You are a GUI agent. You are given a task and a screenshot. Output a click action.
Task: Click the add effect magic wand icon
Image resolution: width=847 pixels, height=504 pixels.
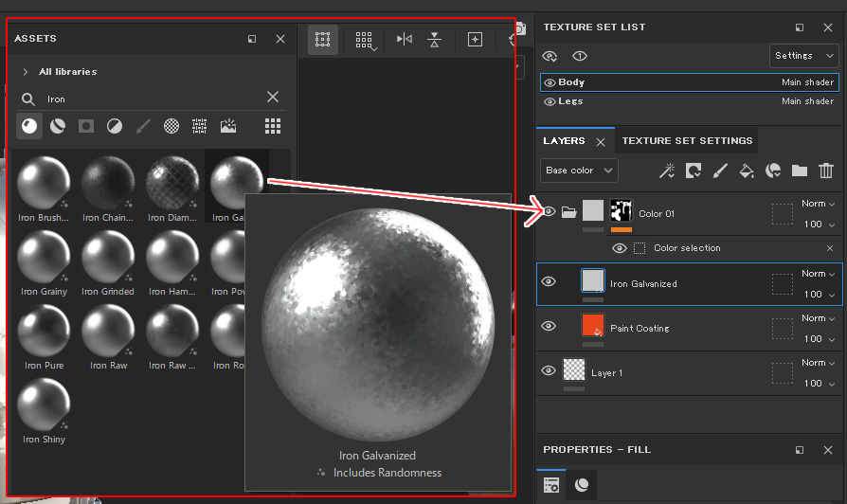click(x=667, y=171)
